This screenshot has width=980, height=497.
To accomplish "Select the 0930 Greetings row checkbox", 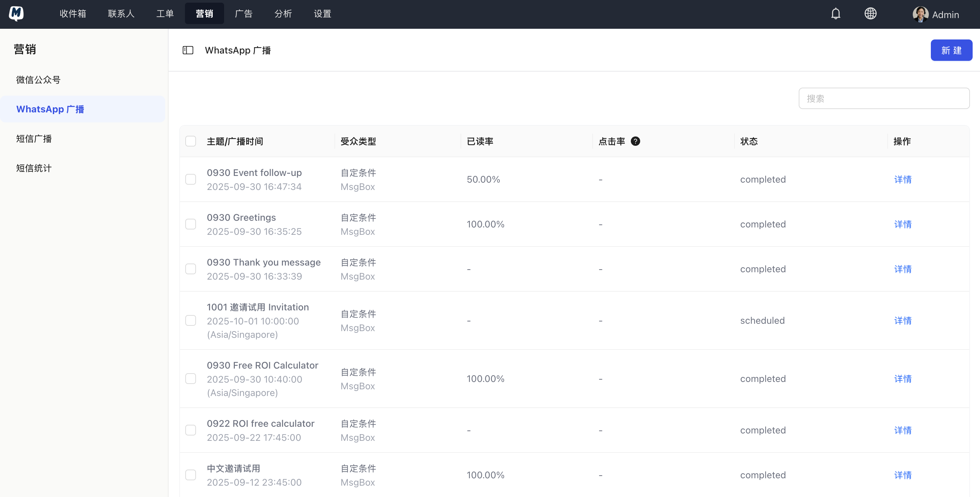I will pyautogui.click(x=191, y=224).
